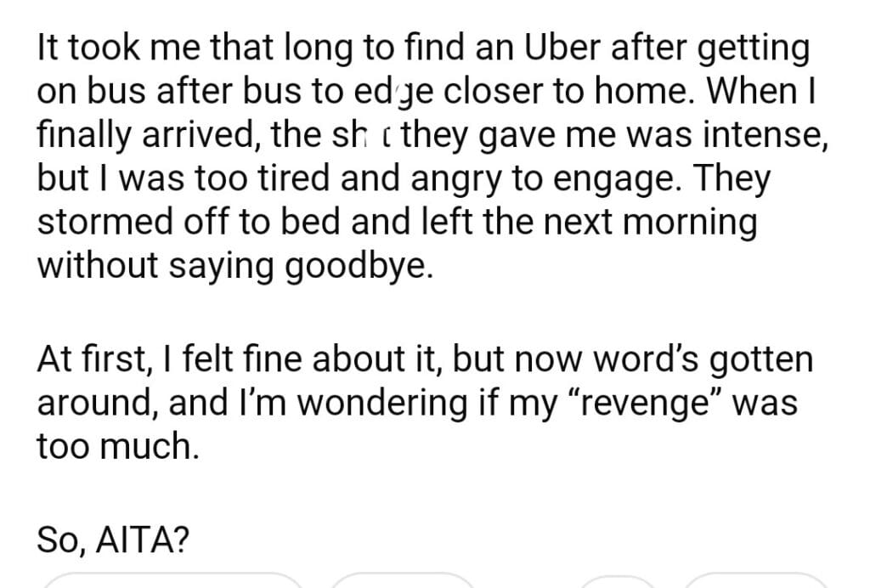
Task: Click the words "too much" ending second paragraph
Action: [117, 446]
